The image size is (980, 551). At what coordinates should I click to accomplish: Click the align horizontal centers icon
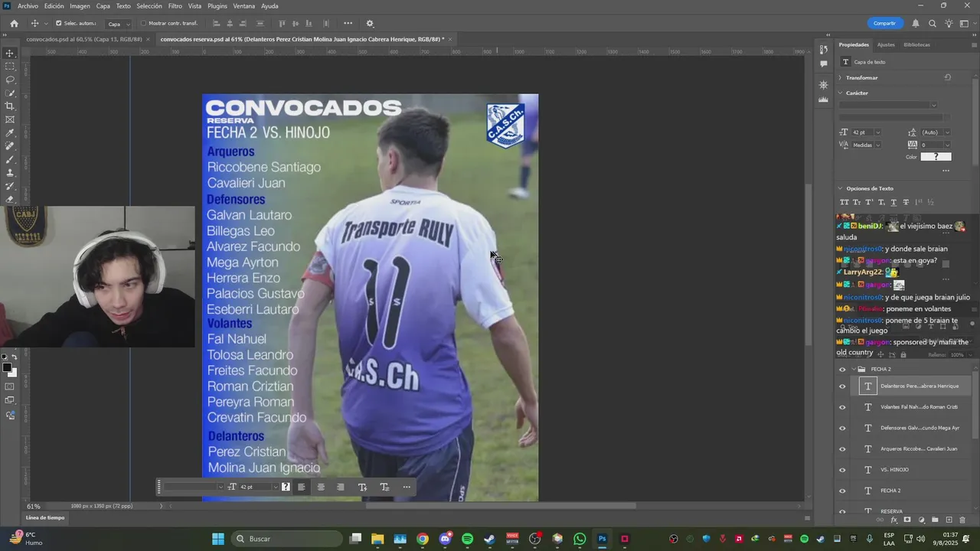pyautogui.click(x=230, y=24)
